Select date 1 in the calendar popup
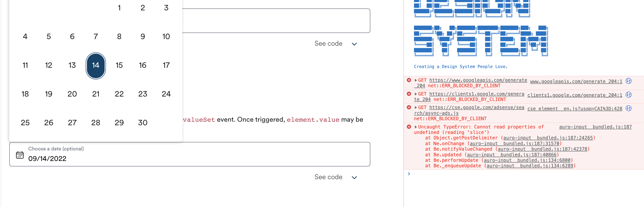644x207 pixels. pyautogui.click(x=119, y=8)
